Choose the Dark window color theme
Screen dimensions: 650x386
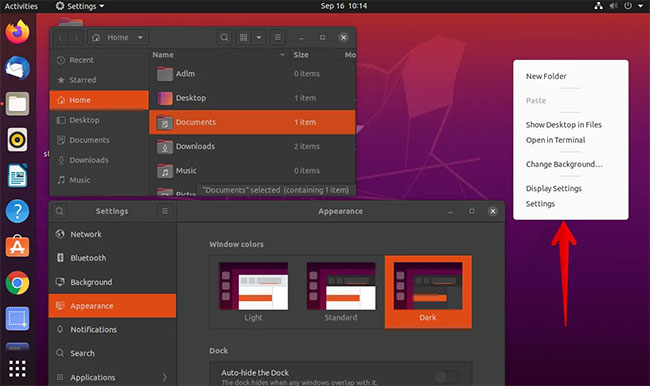[x=428, y=292]
